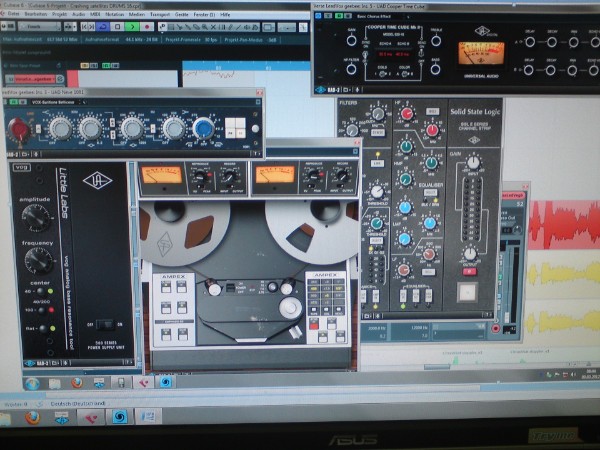Viewport: 600px width, 450px height.
Task: Click the red Record transport button
Action: tap(147, 26)
